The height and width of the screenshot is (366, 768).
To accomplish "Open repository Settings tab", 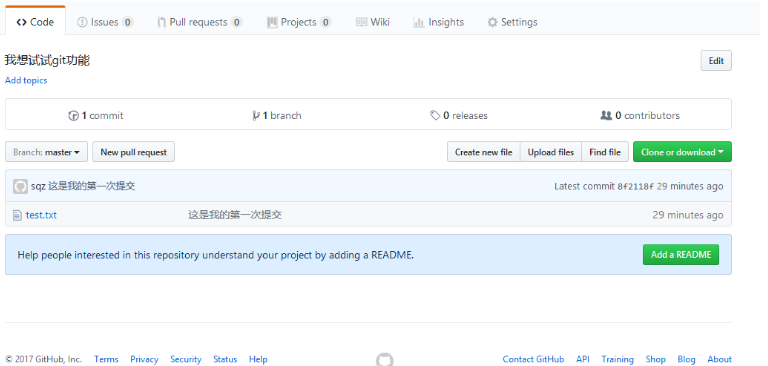I will coord(512,22).
